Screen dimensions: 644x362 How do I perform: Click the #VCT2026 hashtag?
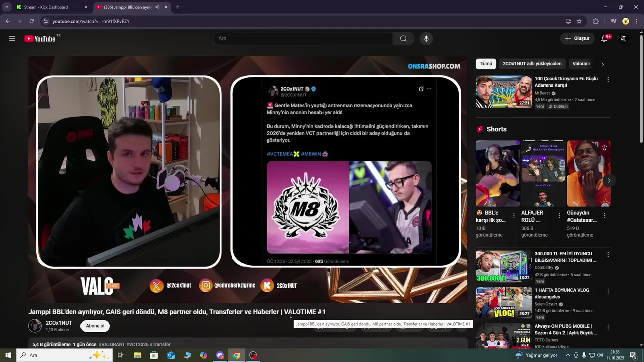[137, 345]
